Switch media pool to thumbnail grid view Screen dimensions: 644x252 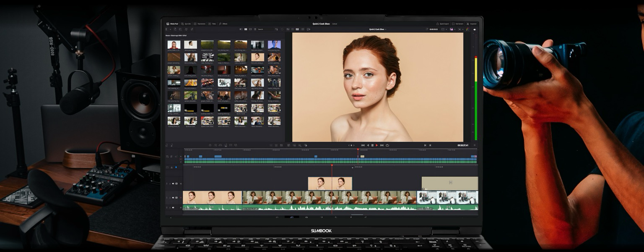point(246,29)
